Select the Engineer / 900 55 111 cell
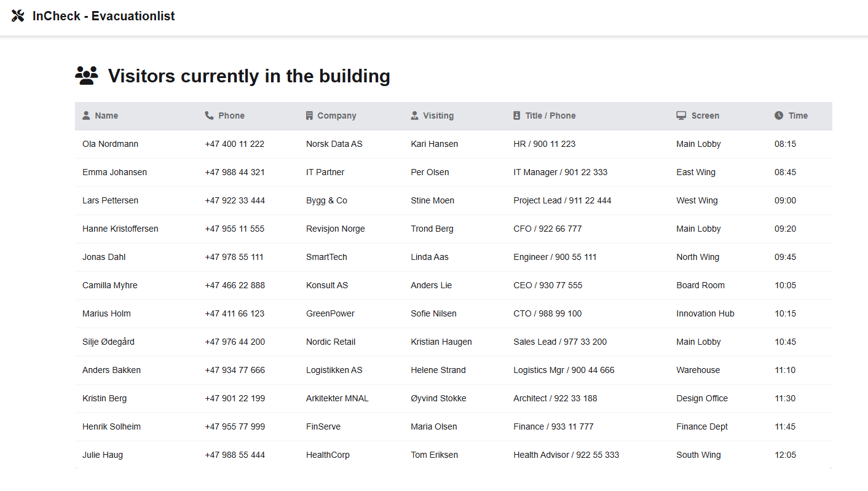The width and height of the screenshot is (868, 491). tap(555, 257)
